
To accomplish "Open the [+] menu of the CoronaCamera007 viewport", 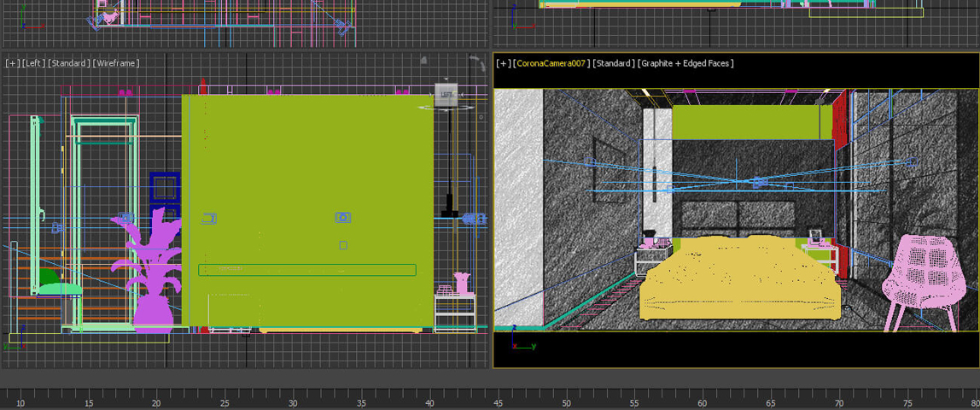I will 503,63.
